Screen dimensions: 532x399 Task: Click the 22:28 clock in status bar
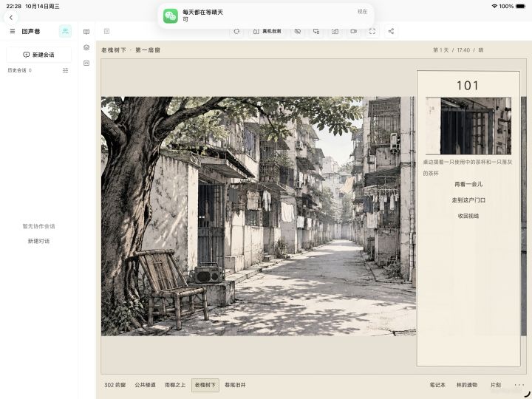(x=13, y=6)
